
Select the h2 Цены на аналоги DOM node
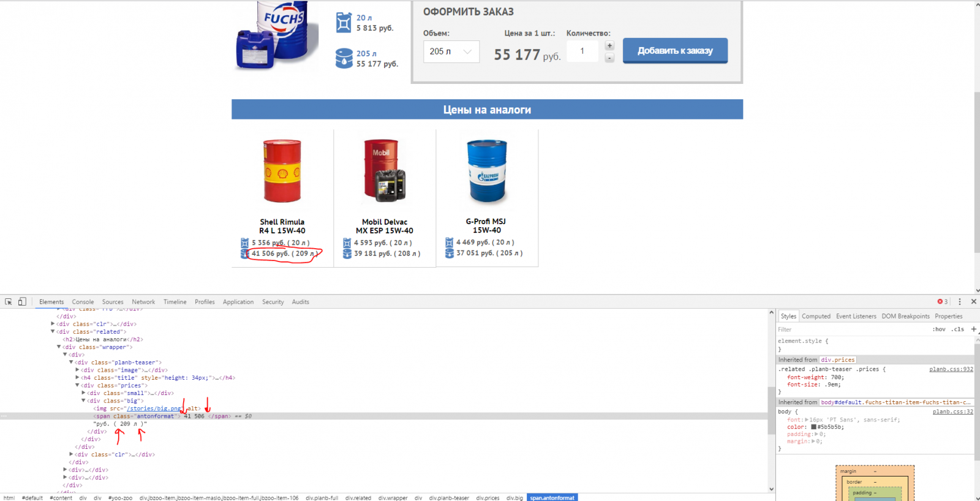coord(103,339)
